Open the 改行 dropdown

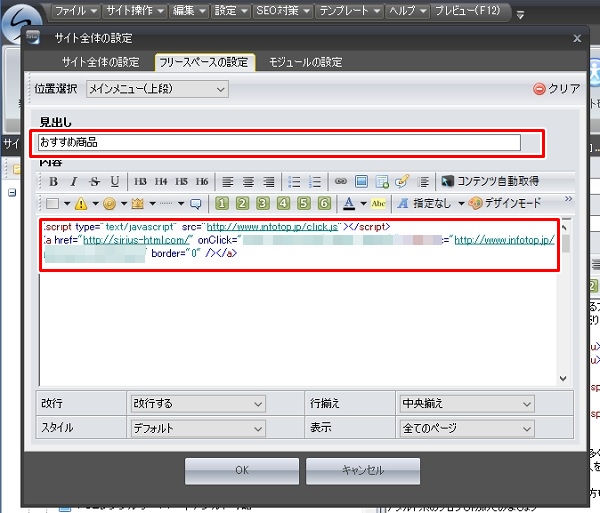(198, 404)
